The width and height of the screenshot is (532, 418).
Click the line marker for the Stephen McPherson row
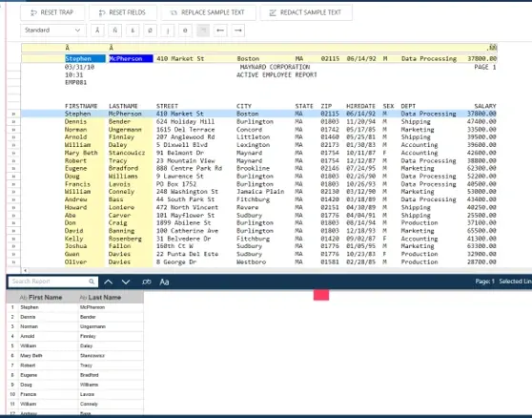tap(13, 114)
